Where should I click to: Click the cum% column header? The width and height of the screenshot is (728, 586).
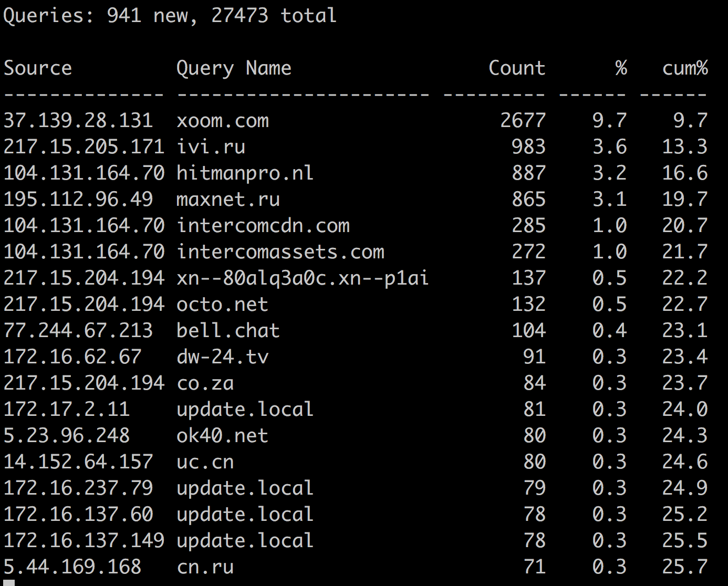685,68
